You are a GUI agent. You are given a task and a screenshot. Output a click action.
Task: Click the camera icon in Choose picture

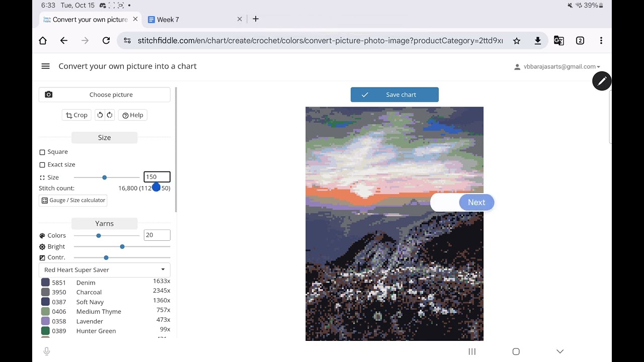pyautogui.click(x=49, y=95)
